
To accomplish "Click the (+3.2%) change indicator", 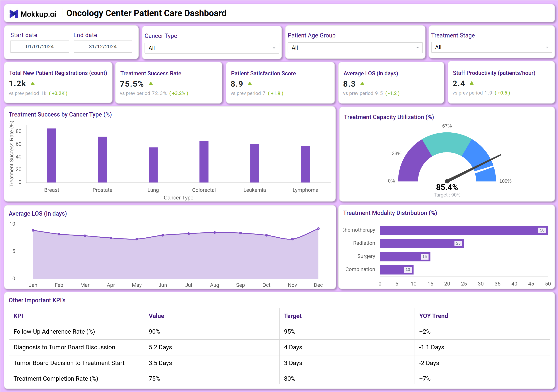I will pyautogui.click(x=179, y=93).
